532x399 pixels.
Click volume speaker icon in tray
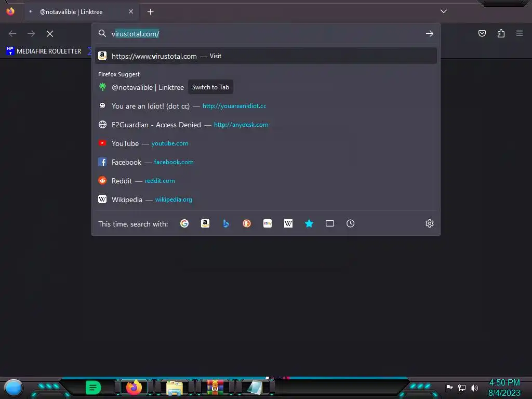point(474,388)
